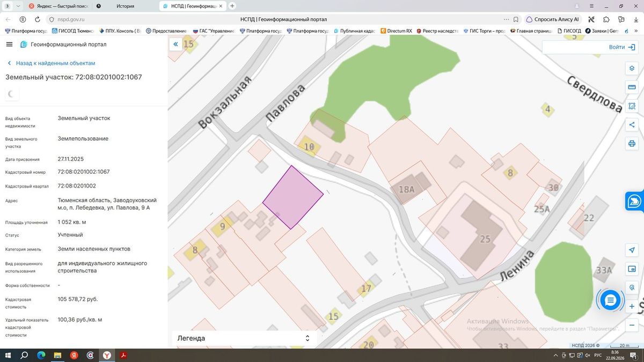
Task: Collapse the left info panel
Action: (x=175, y=45)
